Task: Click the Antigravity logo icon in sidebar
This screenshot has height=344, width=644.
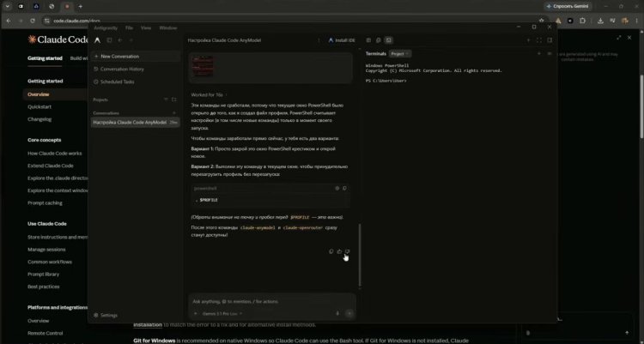Action: 97,40
